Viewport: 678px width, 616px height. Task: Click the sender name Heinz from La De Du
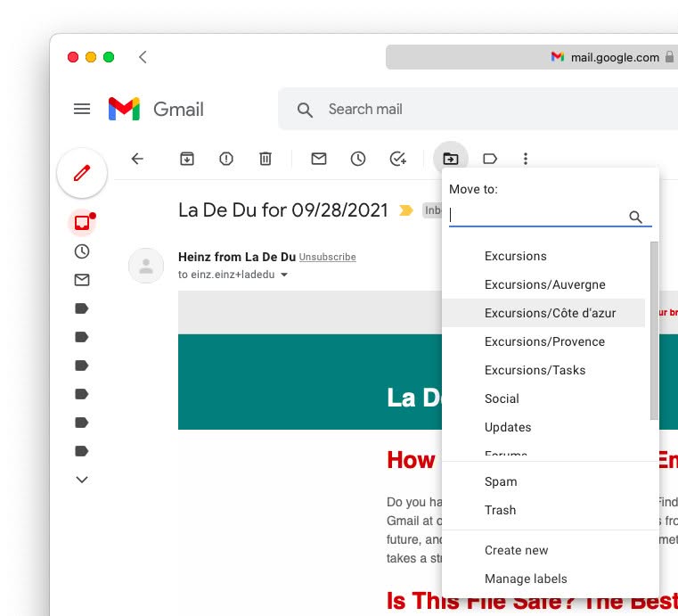tap(236, 257)
